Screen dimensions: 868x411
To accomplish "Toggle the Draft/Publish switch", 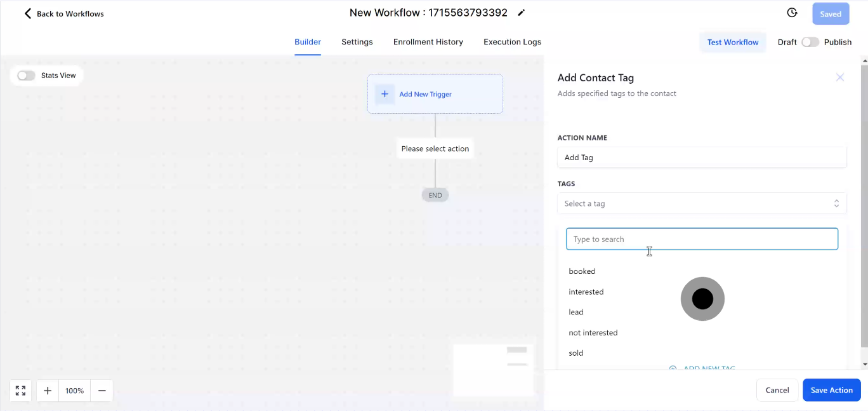I will coord(810,42).
